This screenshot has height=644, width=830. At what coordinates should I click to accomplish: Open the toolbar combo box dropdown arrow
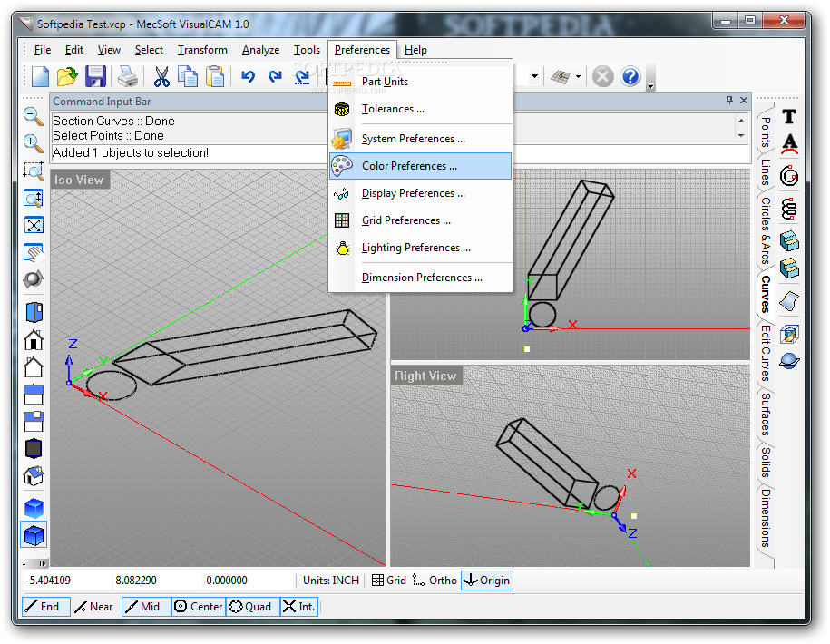(534, 76)
